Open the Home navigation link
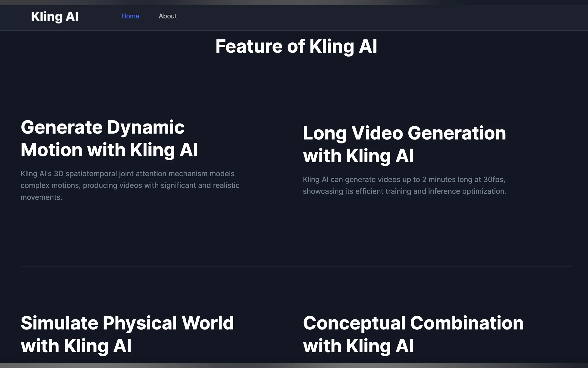The height and width of the screenshot is (368, 588). 130,16
